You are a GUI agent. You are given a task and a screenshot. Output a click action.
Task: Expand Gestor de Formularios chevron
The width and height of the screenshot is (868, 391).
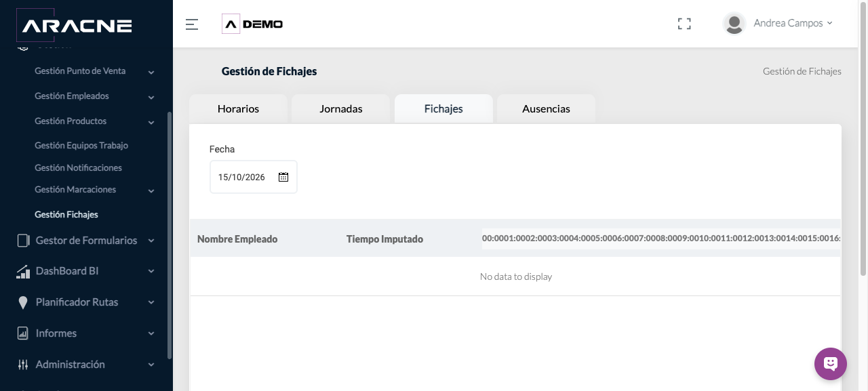tap(151, 241)
